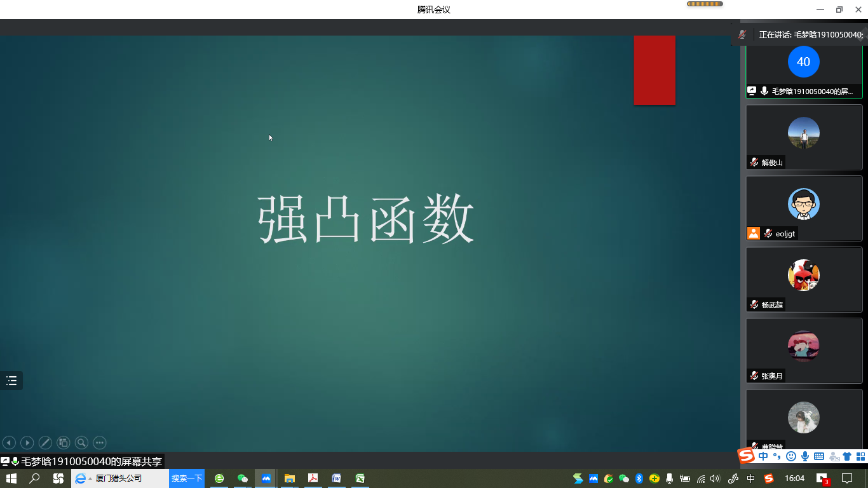Open the see-all-slides grid view
This screenshot has height=488, width=868.
(x=63, y=443)
